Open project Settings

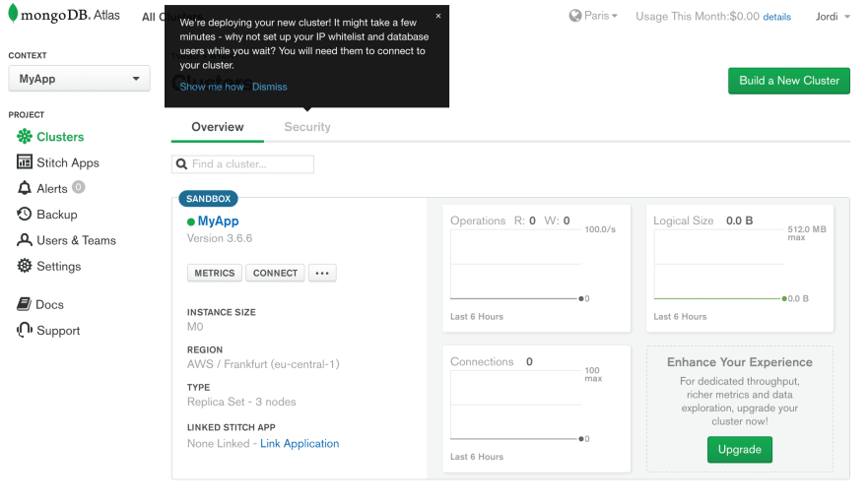pos(58,267)
